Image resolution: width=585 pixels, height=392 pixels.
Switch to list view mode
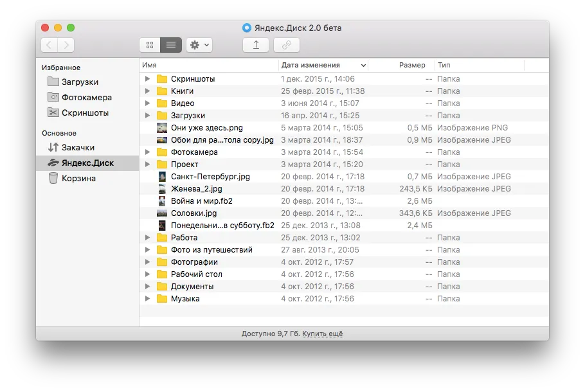click(171, 45)
